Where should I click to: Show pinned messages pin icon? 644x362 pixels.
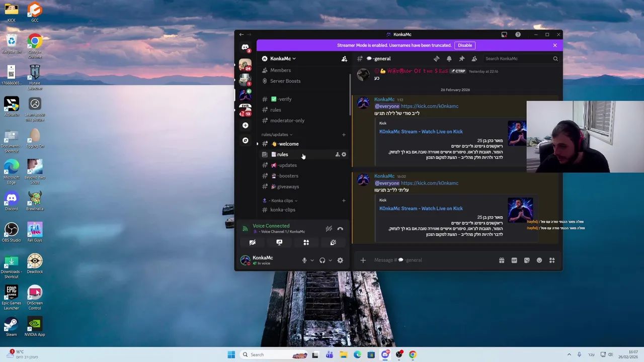tap(461, 59)
